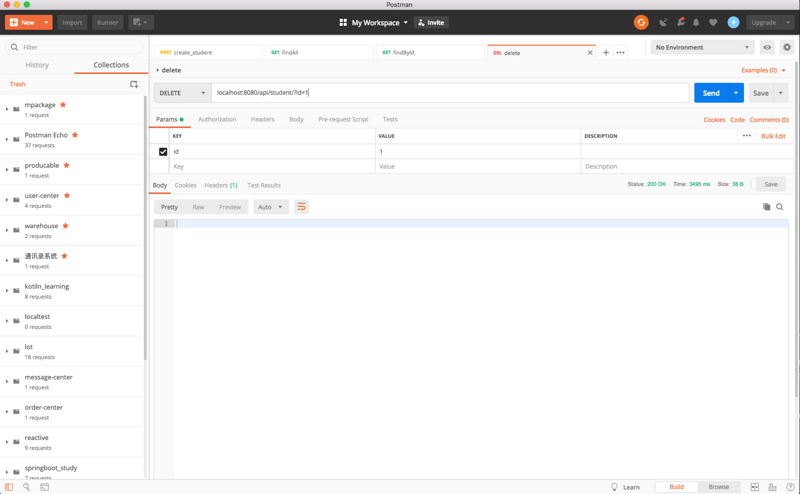This screenshot has height=494, width=800.
Task: Switch to request Headers tab
Action: point(262,119)
